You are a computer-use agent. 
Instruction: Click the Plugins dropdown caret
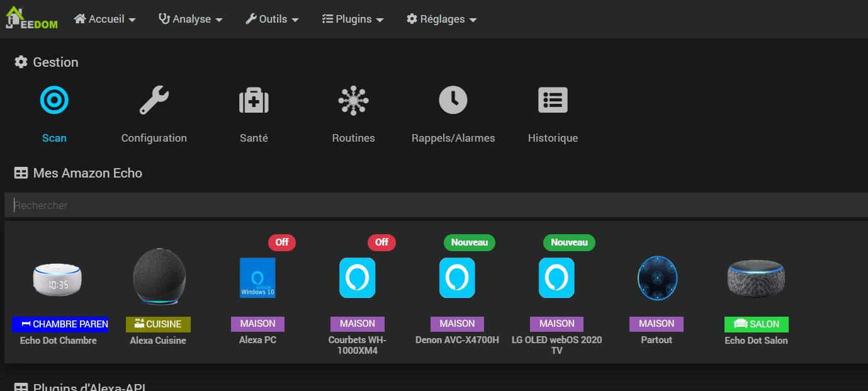380,20
